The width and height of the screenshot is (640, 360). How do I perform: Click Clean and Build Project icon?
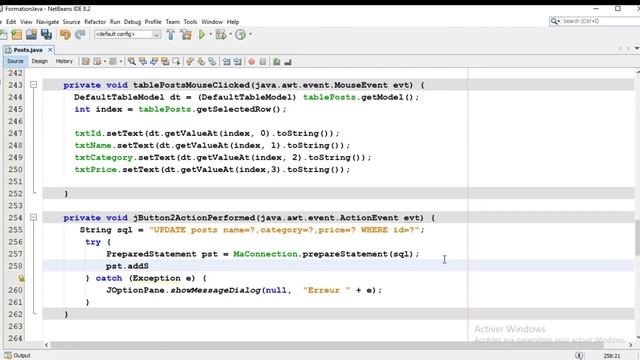coord(186,35)
